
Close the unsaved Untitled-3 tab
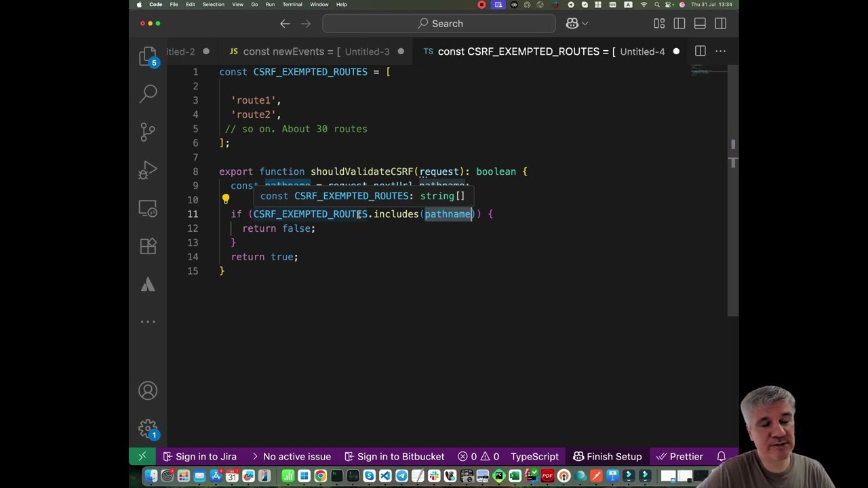pyautogui.click(x=401, y=52)
